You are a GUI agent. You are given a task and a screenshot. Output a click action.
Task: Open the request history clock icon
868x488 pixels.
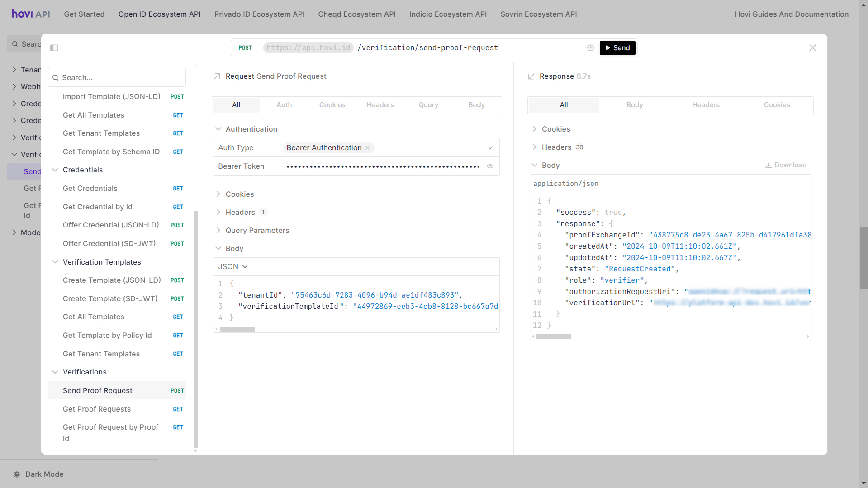[x=590, y=48]
